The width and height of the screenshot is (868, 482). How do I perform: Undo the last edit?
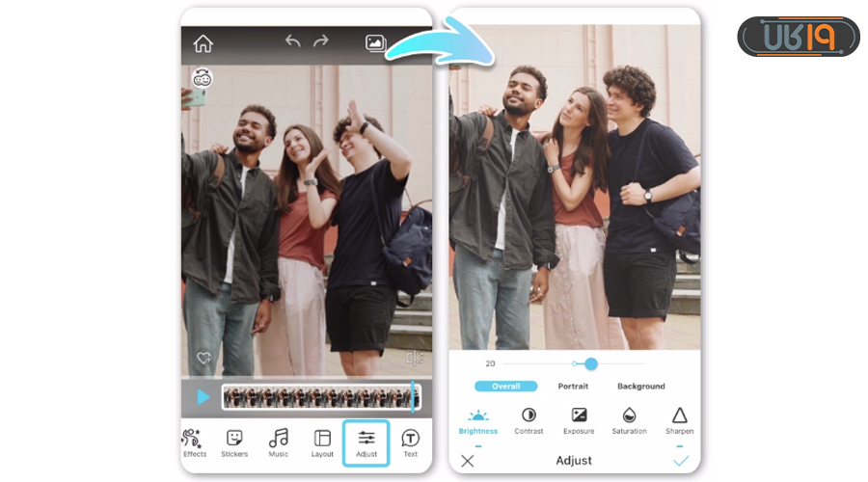[292, 41]
